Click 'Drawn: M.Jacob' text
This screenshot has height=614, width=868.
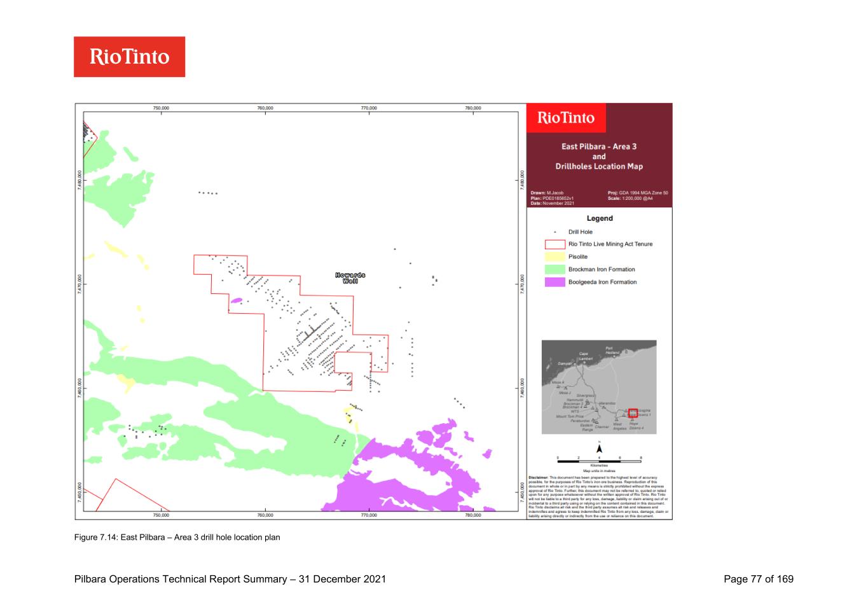click(x=547, y=193)
